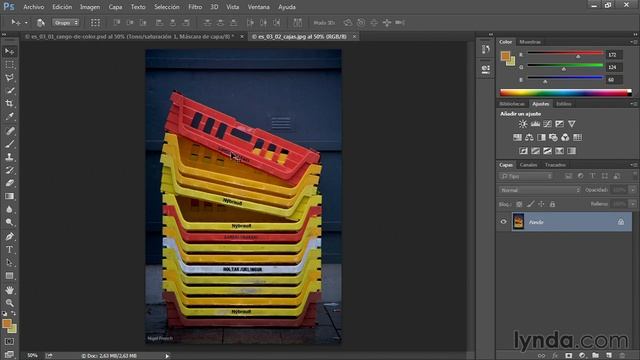Toggle lock image pixels brush icon
Image resolution: width=640 pixels, height=360 pixels.
530,204
